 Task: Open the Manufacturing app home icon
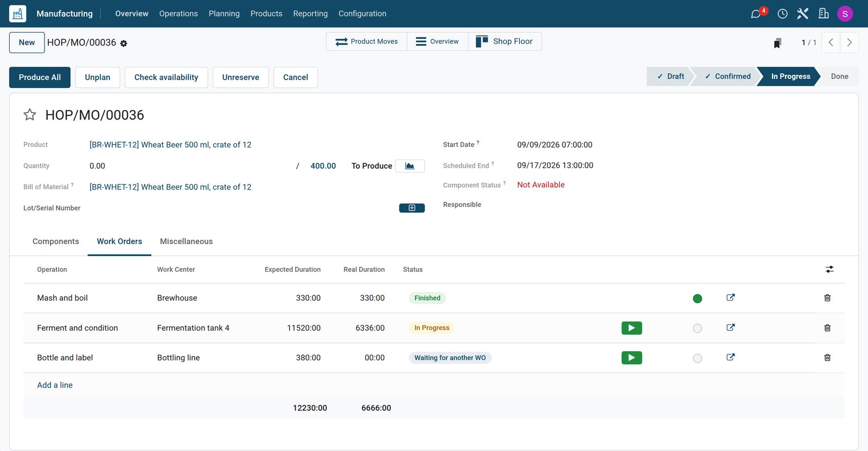pyautogui.click(x=18, y=14)
